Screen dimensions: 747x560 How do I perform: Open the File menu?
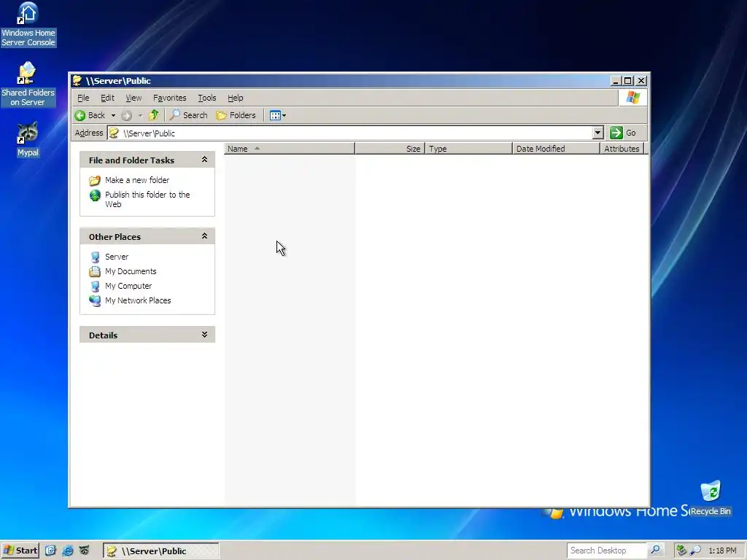[x=83, y=98]
